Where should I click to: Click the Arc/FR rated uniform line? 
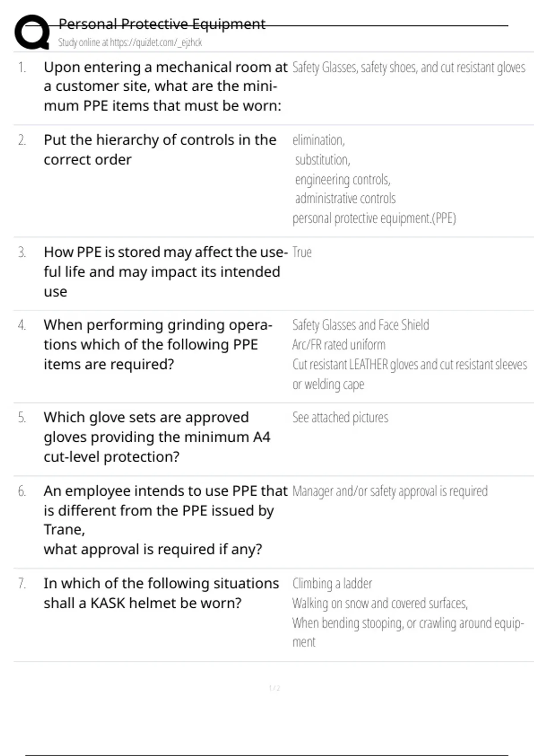[339, 345]
